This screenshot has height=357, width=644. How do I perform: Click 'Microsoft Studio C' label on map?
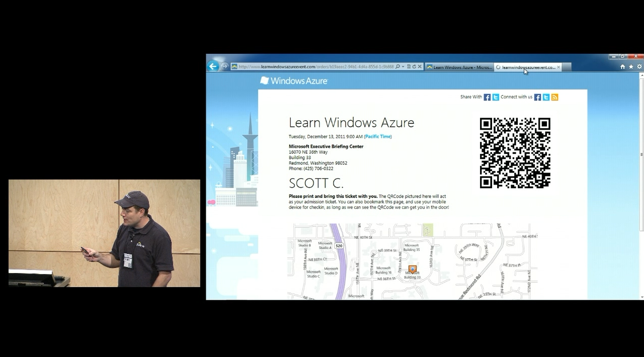tap(313, 274)
